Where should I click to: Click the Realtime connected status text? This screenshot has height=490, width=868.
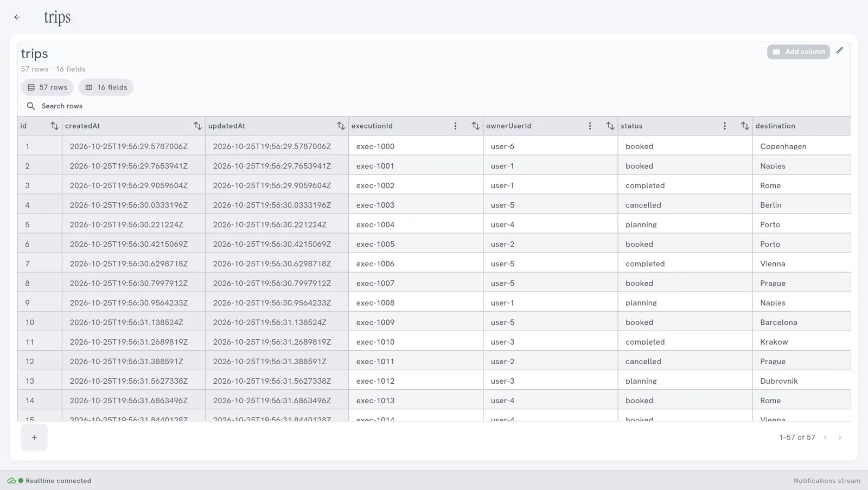[x=59, y=481]
